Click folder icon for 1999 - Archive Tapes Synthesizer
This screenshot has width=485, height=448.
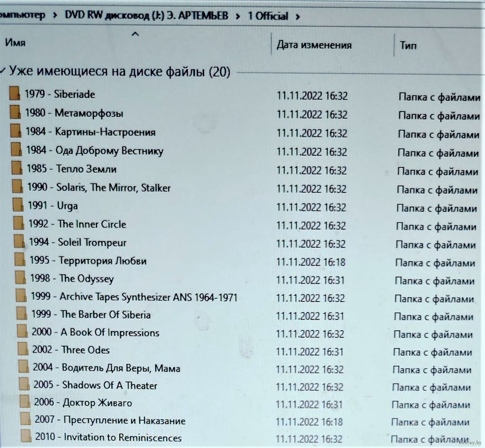tap(21, 295)
